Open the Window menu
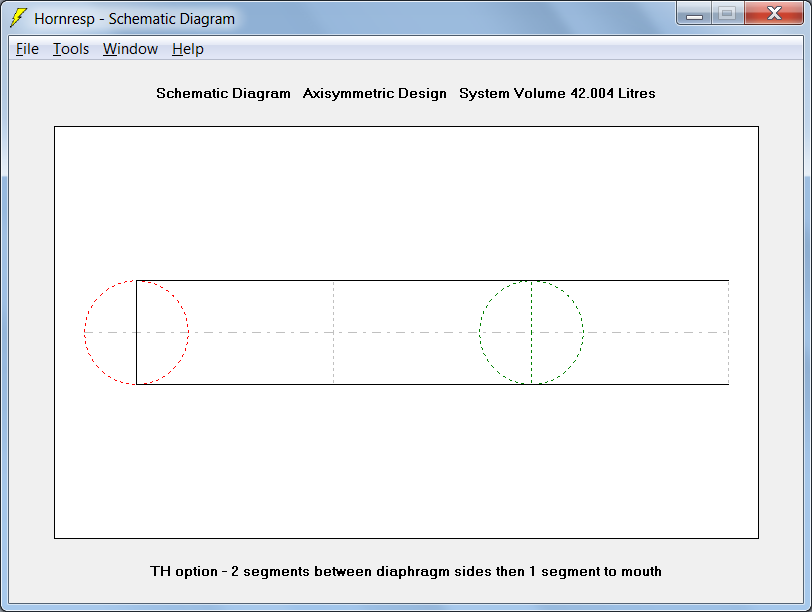The width and height of the screenshot is (812, 612). pos(130,49)
